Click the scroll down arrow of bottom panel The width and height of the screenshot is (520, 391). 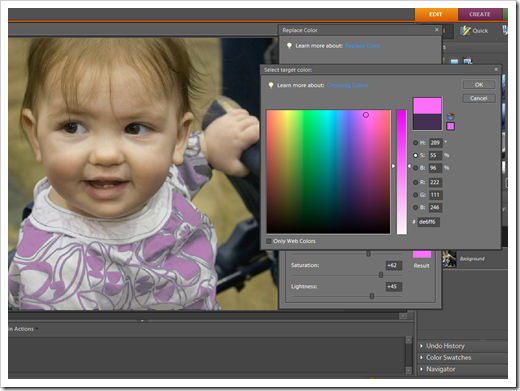tap(409, 370)
